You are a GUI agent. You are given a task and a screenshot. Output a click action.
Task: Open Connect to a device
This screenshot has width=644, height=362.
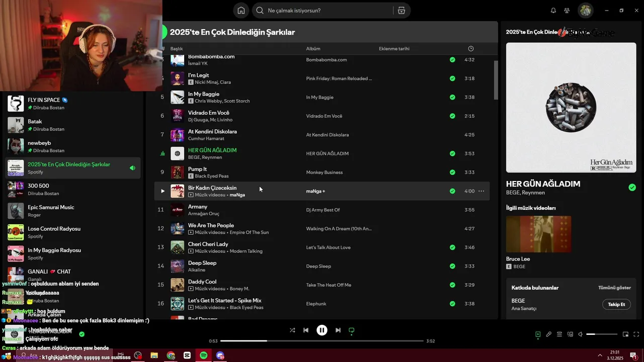[570, 334]
